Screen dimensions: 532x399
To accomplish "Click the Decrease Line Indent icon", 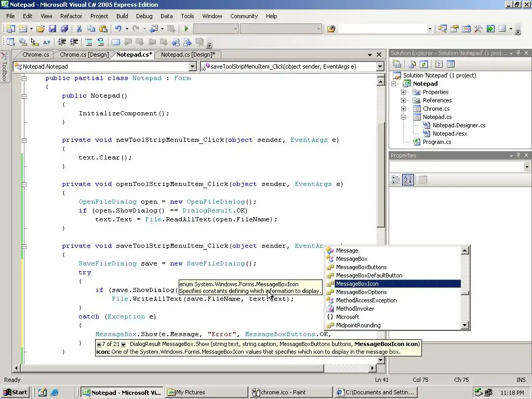I will point(62,42).
